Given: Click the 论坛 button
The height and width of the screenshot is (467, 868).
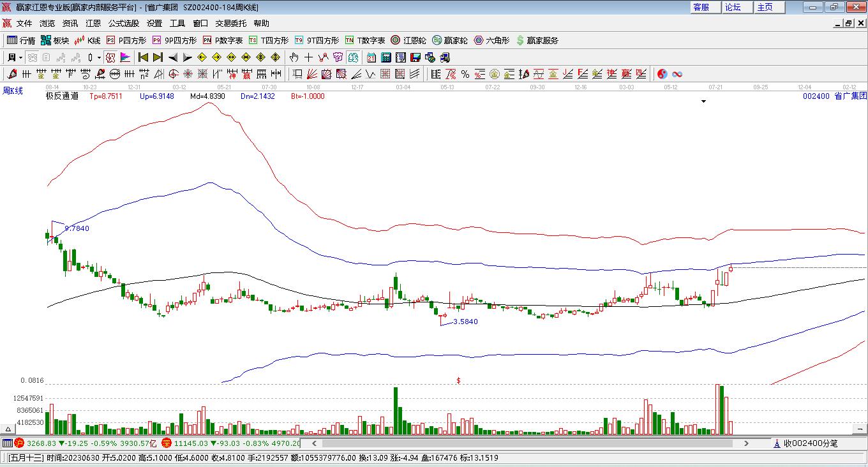Looking at the screenshot, I should coord(733,7).
